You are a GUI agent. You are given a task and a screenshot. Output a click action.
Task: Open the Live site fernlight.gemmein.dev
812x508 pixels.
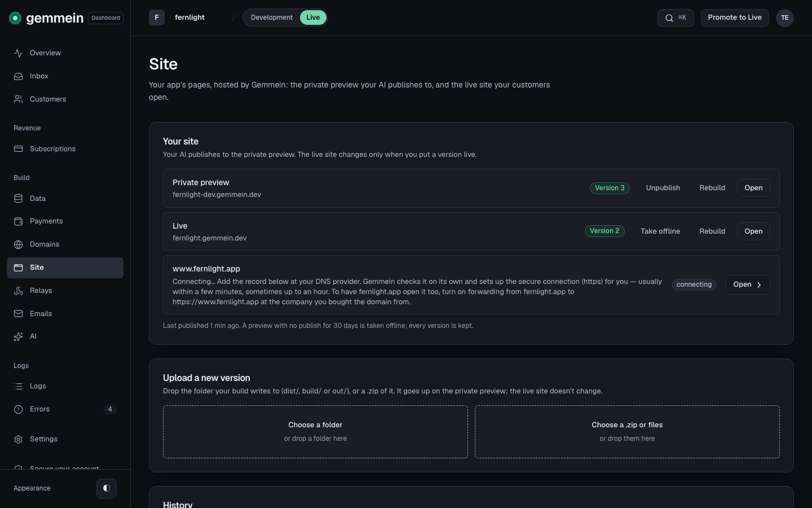click(x=753, y=231)
